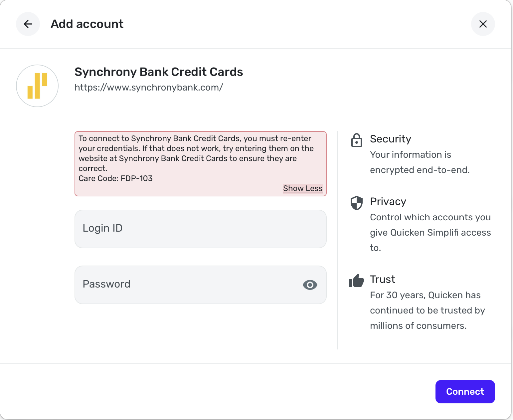513x420 pixels.
Task: Click the Privacy shield icon
Action: [x=356, y=203]
